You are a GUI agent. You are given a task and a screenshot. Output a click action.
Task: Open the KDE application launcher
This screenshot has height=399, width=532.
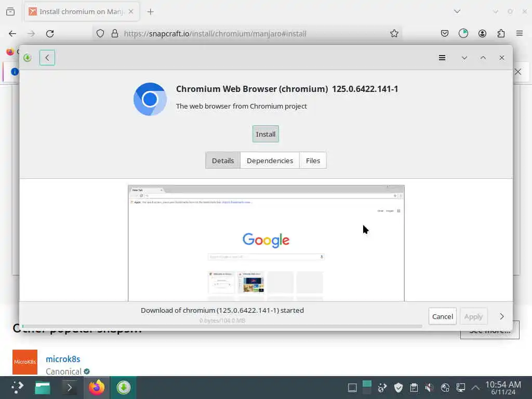pyautogui.click(x=17, y=388)
